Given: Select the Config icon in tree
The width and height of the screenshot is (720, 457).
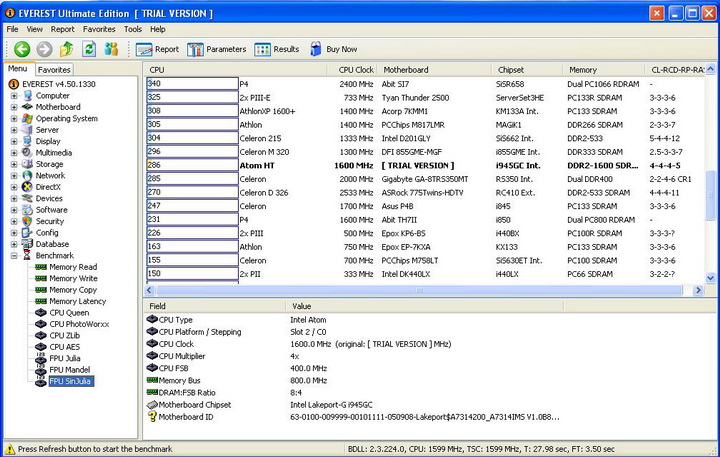Looking at the screenshot, I should pos(27,233).
